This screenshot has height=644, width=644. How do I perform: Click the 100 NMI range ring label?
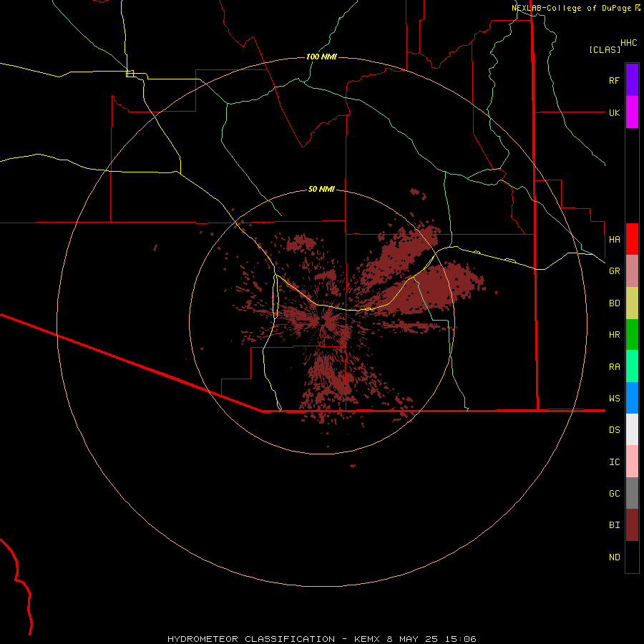(x=321, y=57)
